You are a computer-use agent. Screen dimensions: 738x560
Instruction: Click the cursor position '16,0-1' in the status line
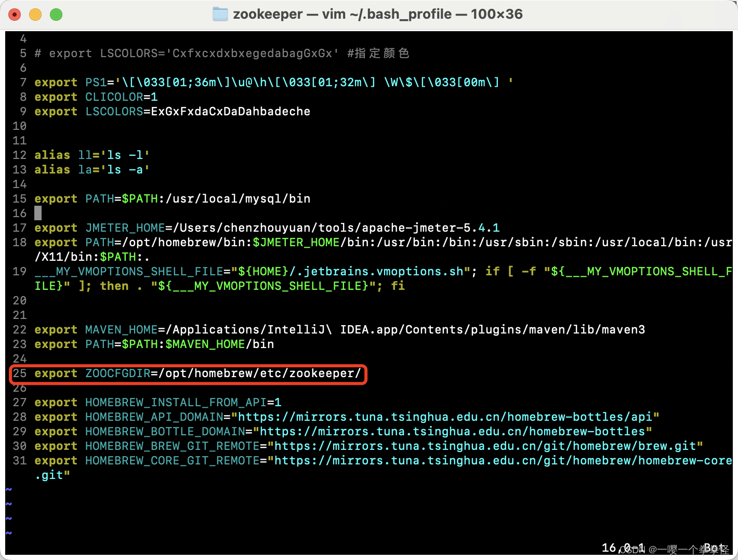click(x=623, y=548)
